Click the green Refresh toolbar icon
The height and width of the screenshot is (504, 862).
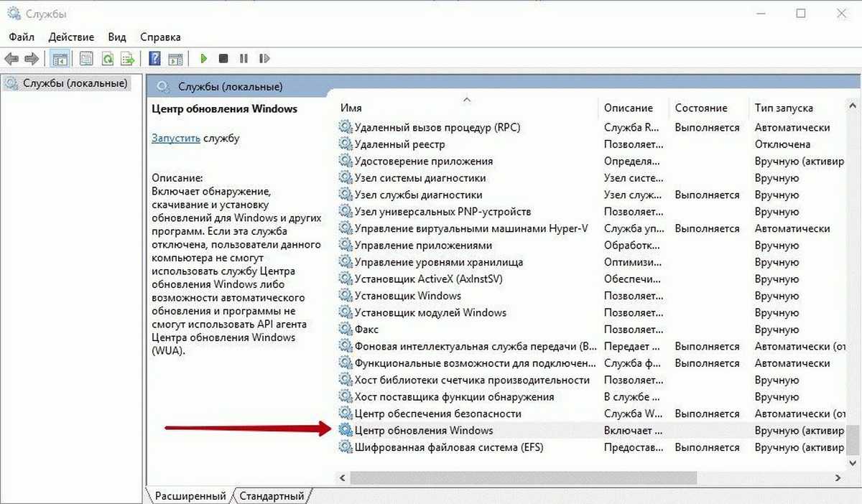108,59
